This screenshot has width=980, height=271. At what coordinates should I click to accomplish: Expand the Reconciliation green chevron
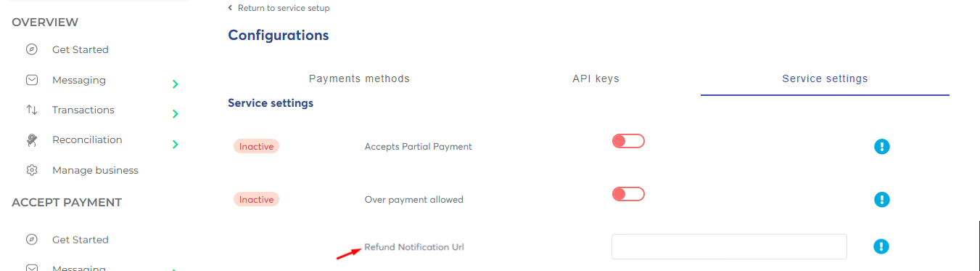[x=175, y=145]
